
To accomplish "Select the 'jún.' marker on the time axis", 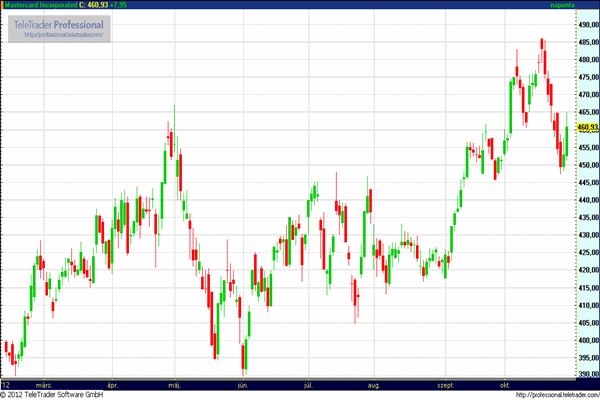I will 241,384.
